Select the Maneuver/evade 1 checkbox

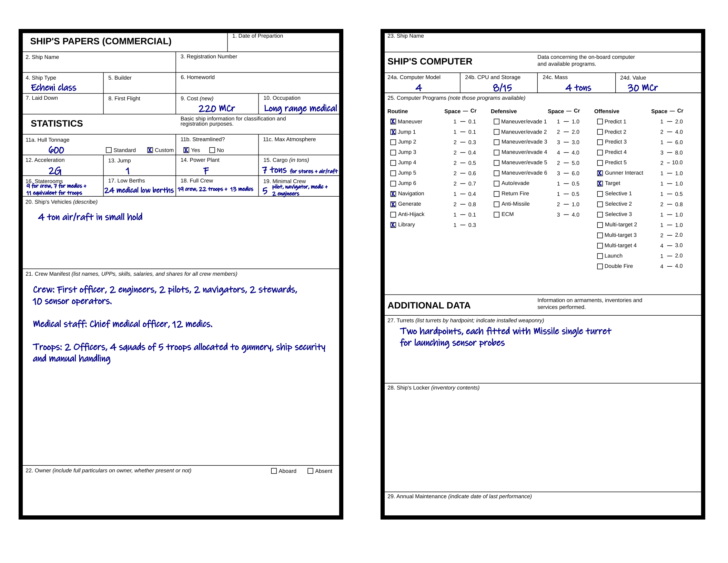point(496,121)
